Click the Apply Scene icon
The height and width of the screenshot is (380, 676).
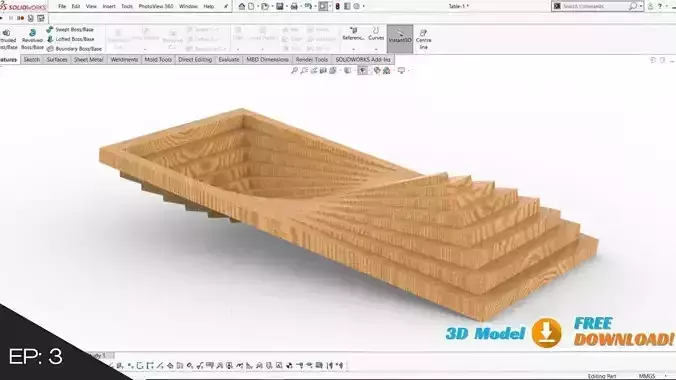coord(387,70)
